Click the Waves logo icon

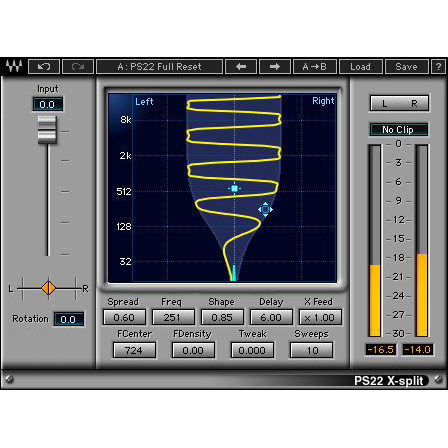click(15, 66)
